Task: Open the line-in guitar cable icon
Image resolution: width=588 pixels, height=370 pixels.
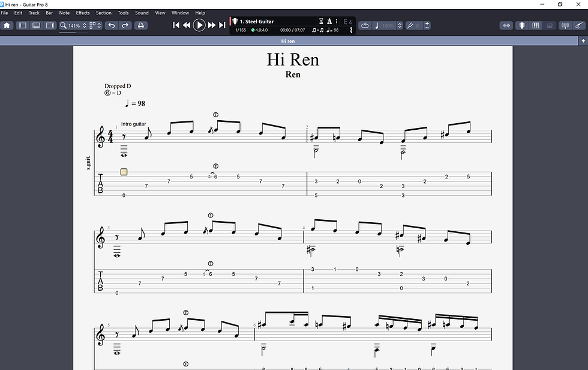Action: coord(580,25)
